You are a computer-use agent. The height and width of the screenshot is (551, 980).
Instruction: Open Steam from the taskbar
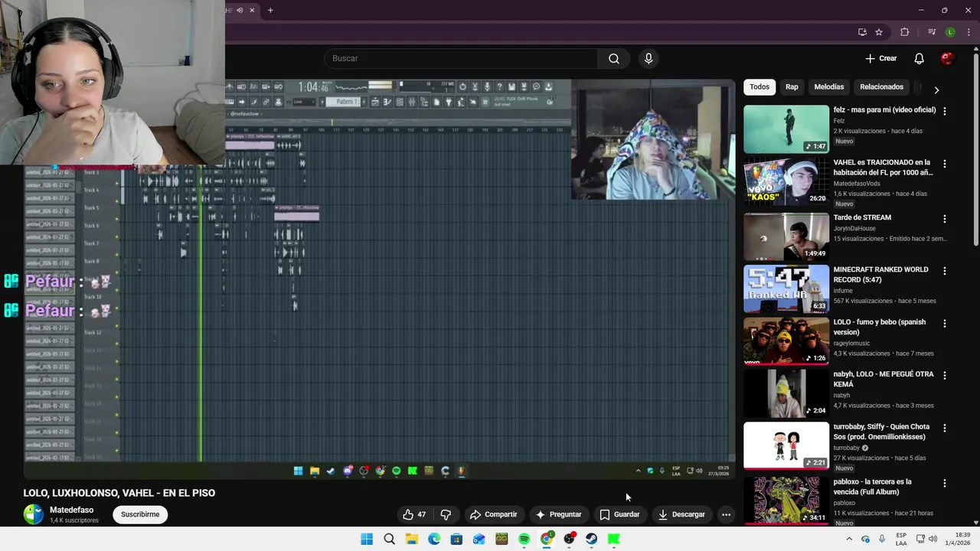coord(591,540)
